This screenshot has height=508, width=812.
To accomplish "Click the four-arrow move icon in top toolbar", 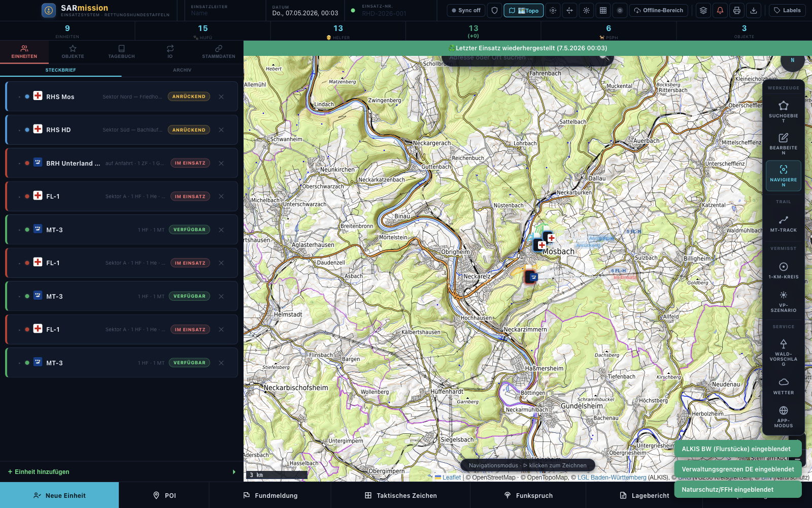I will coord(569,10).
